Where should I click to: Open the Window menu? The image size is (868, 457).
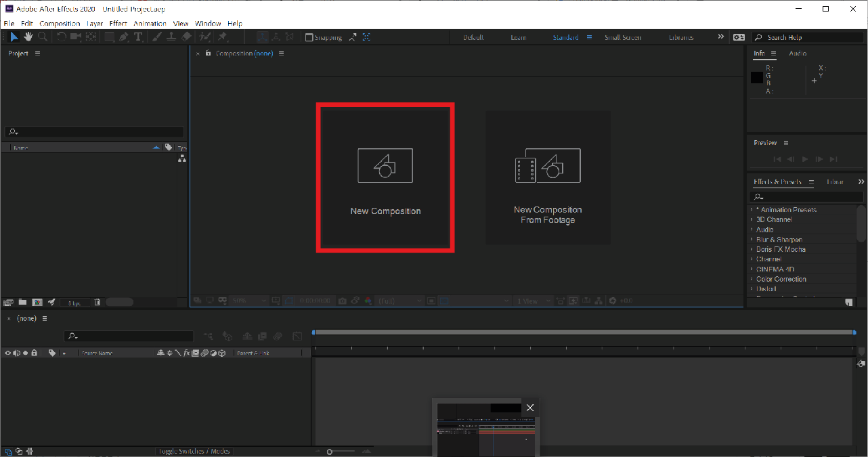click(208, 24)
